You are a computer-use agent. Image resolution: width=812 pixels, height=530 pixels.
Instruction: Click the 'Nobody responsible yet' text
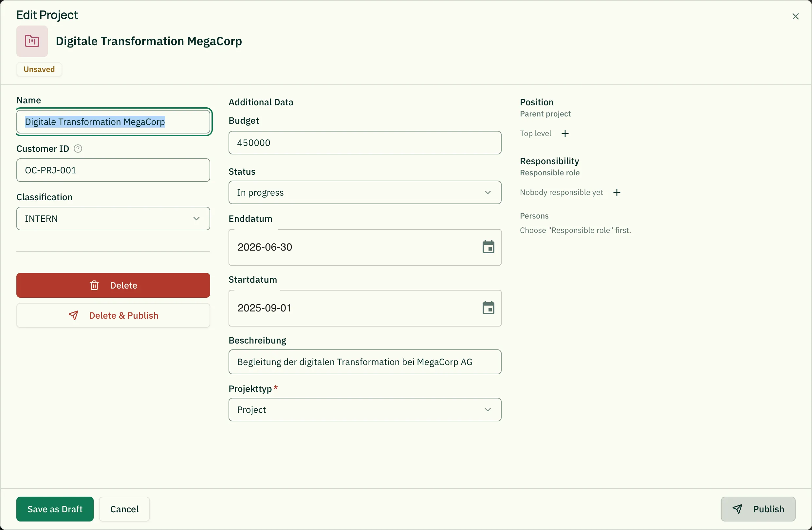pos(561,192)
